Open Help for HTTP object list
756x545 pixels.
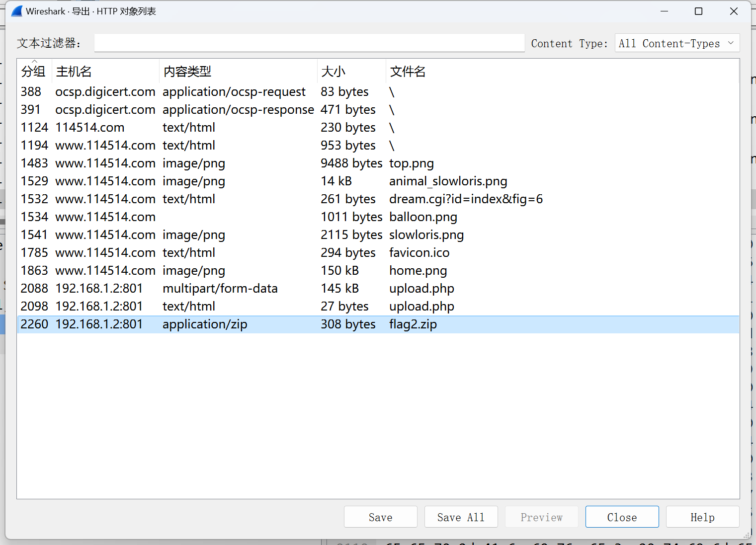702,517
